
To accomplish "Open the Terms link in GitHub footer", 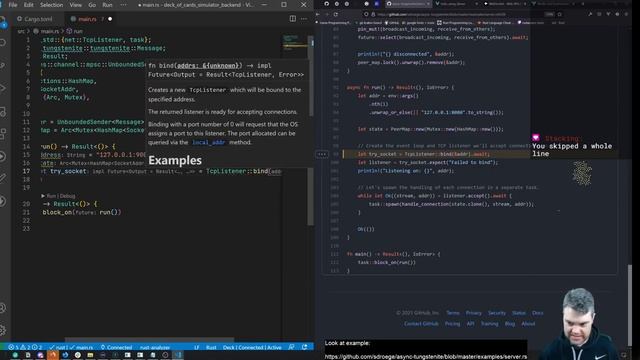I will [453, 313].
